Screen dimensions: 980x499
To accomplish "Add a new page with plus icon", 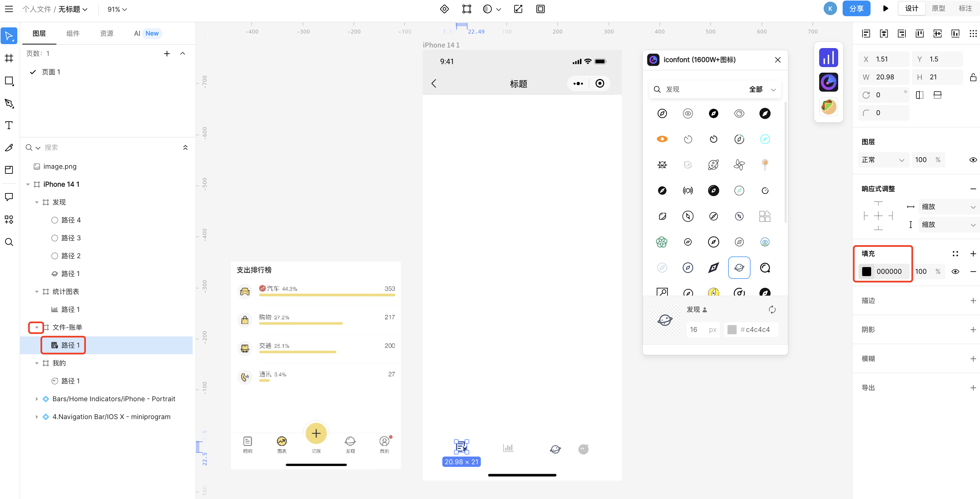I will 167,54.
